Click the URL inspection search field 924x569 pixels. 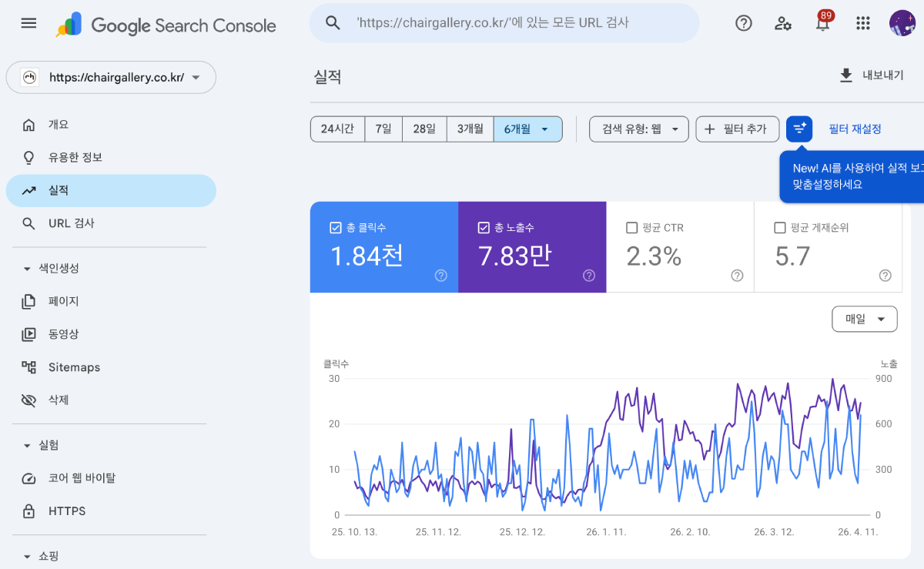point(504,23)
